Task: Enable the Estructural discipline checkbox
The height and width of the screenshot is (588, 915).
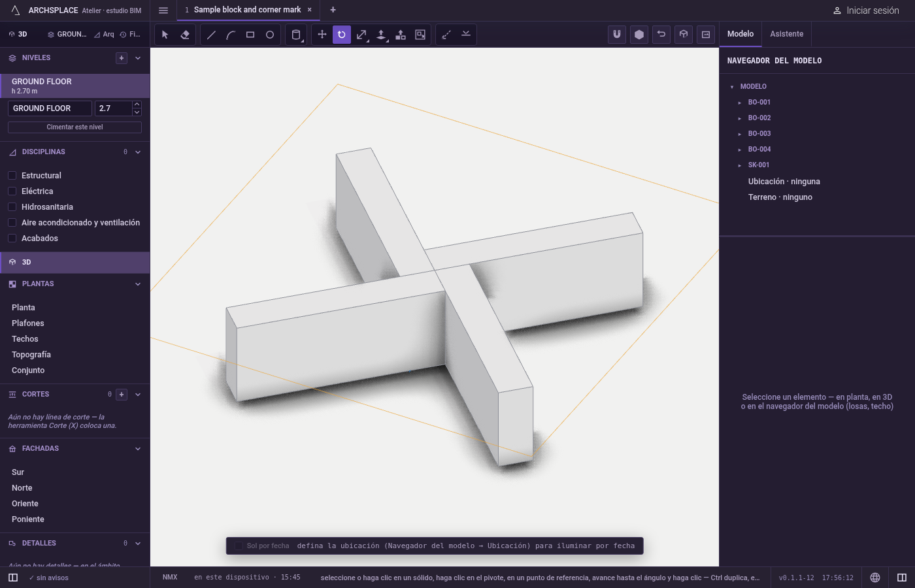Action: (12, 175)
